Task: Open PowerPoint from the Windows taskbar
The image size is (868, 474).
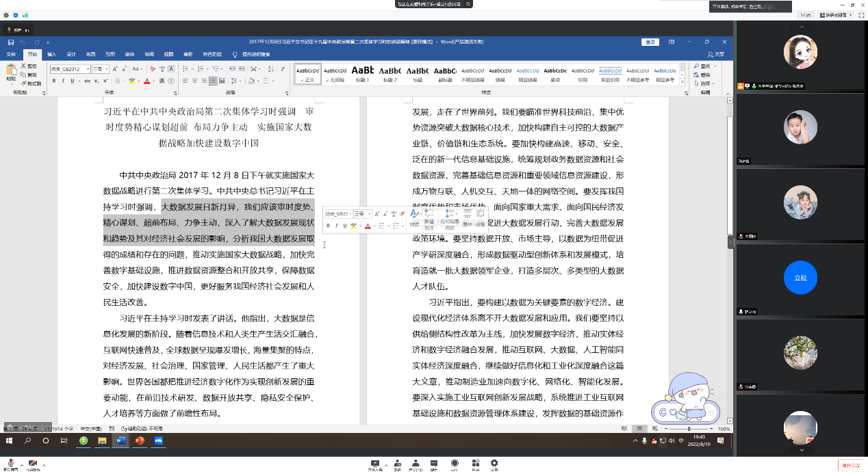Action: 139,441
